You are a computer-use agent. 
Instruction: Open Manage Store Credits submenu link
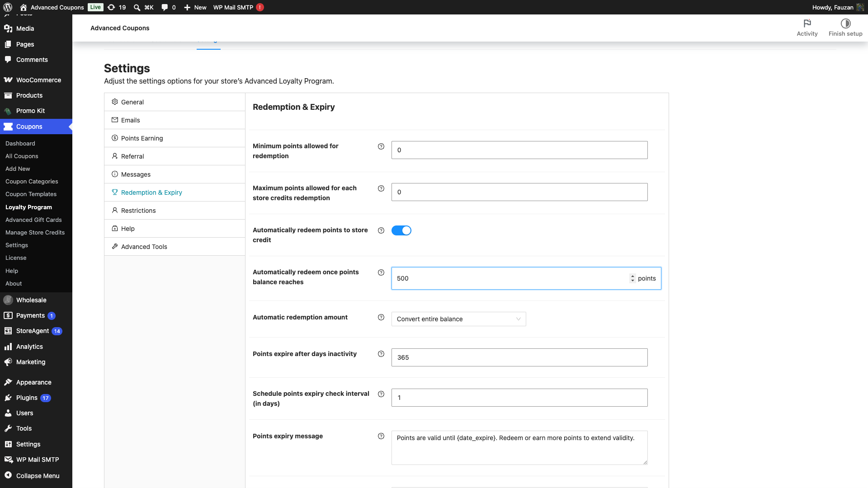pyautogui.click(x=35, y=232)
